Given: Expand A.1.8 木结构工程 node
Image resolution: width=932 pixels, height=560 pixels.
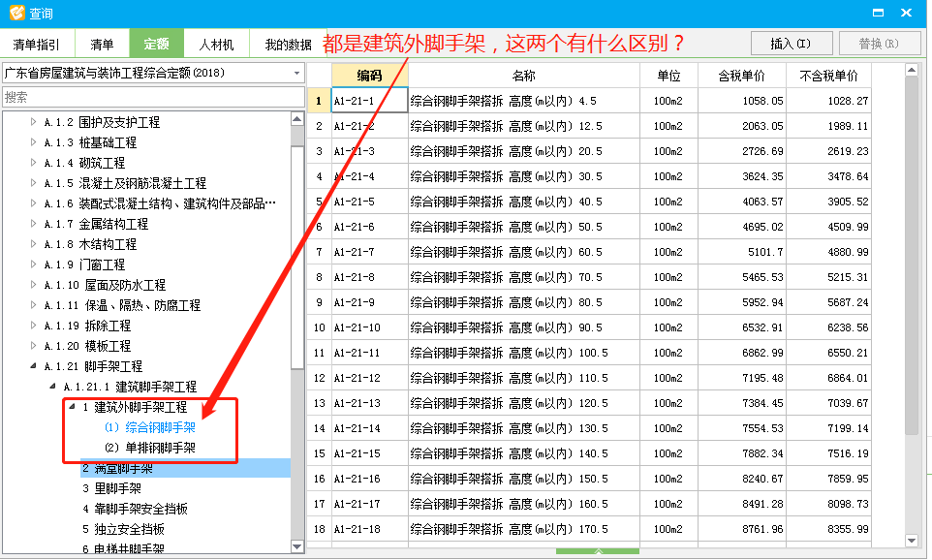Looking at the screenshot, I should point(33,244).
